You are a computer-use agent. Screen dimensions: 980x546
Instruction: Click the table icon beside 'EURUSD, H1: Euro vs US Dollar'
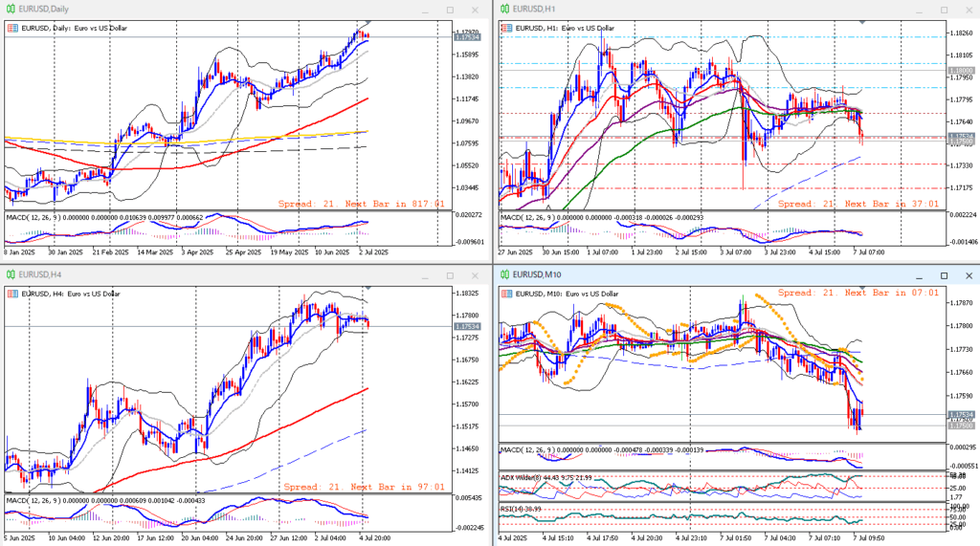pos(506,28)
